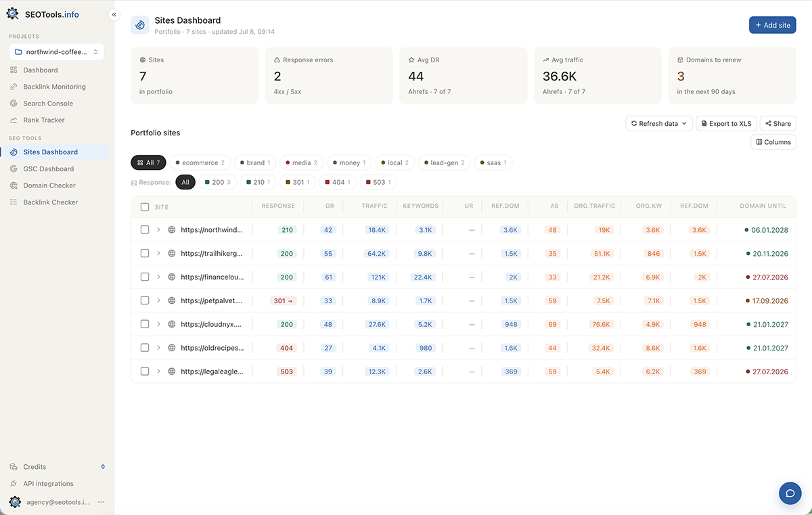Click the Dashboard grid icon in the sidebar
The height and width of the screenshot is (515, 812).
coord(14,70)
